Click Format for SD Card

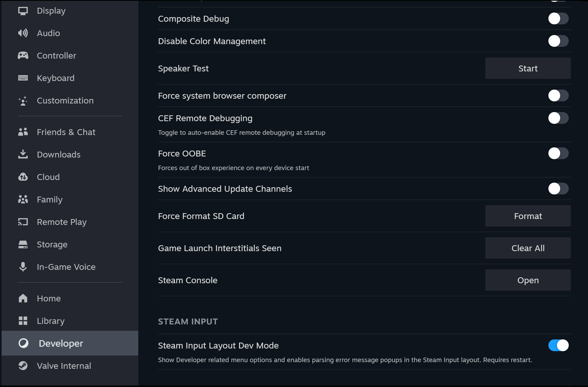pyautogui.click(x=528, y=216)
